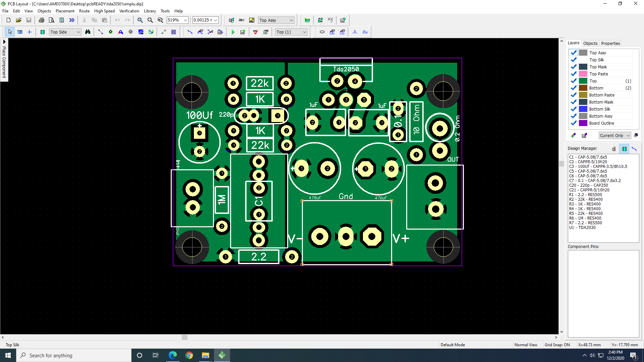Open layer setup list icon

click(584, 135)
